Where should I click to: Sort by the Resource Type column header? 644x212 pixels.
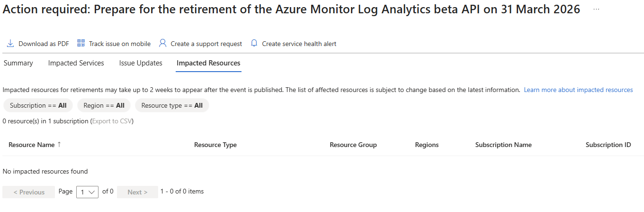tap(215, 145)
